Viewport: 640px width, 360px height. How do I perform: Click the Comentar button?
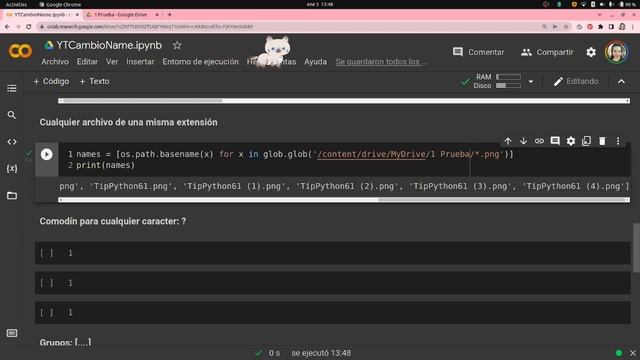point(478,52)
